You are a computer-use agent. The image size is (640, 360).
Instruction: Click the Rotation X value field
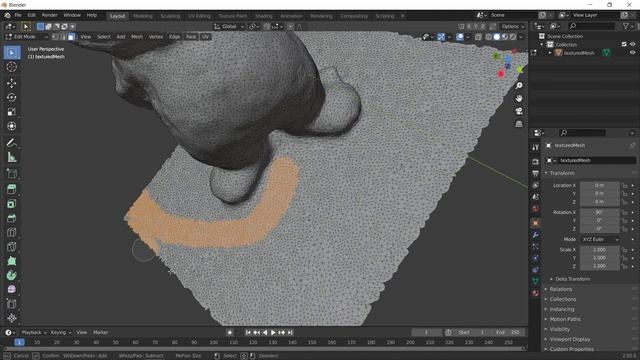coord(600,213)
